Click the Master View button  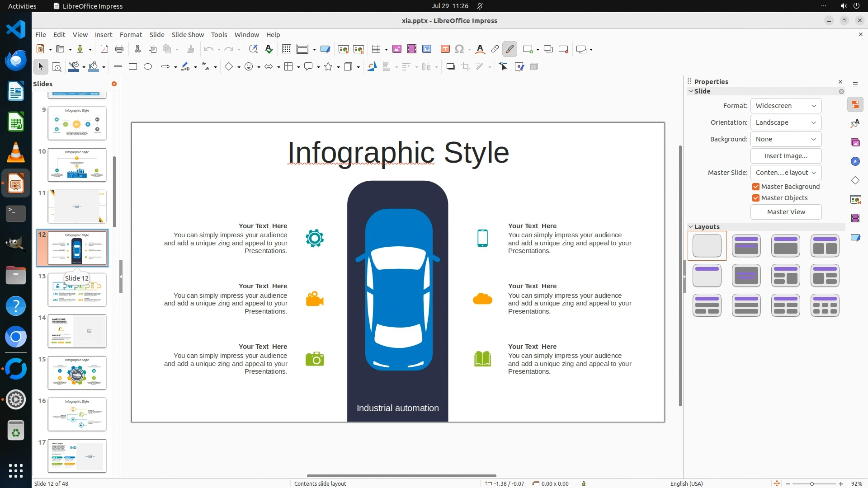[x=786, y=212]
